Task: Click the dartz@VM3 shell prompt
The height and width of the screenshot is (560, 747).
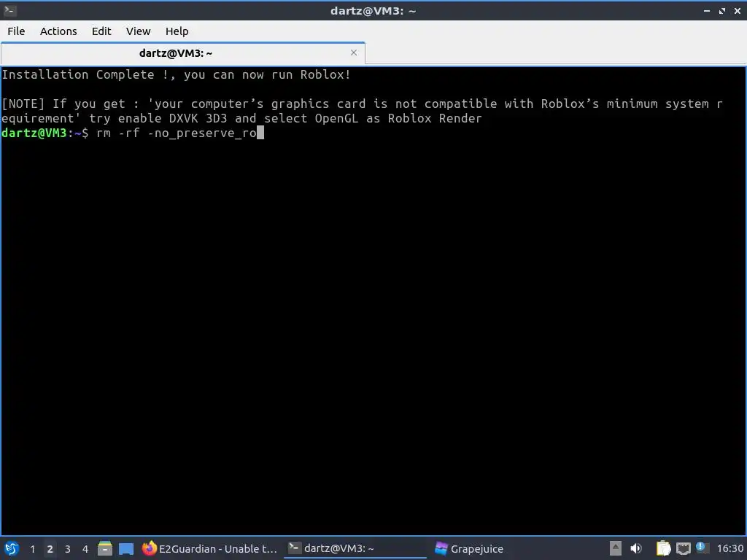Action: (x=44, y=133)
